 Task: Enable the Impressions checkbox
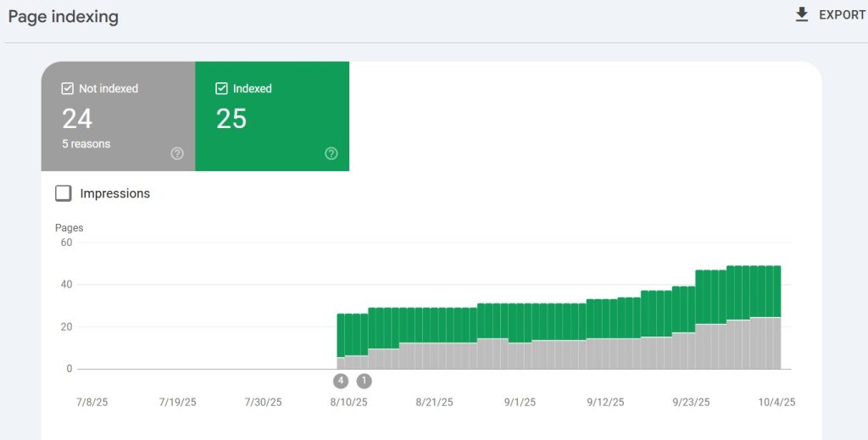(64, 193)
